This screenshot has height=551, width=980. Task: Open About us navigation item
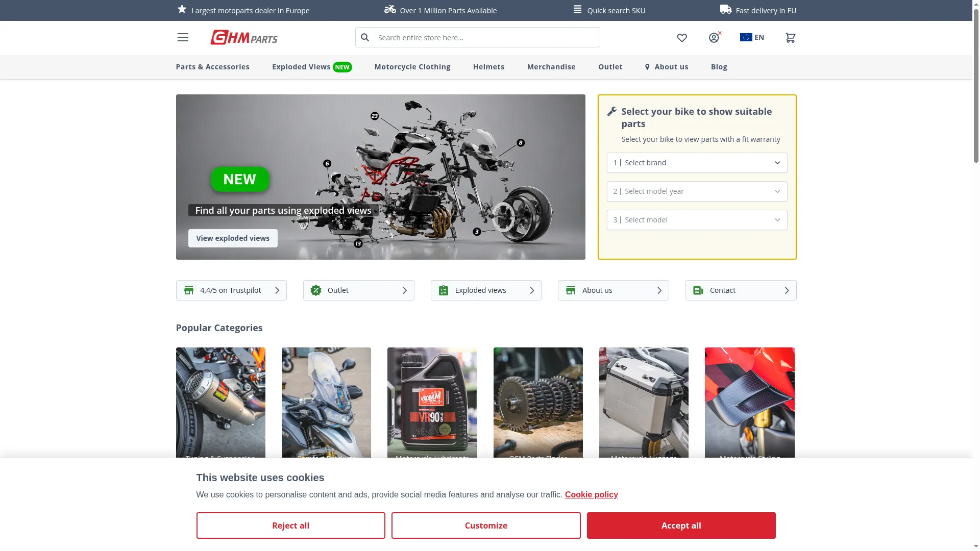click(671, 67)
